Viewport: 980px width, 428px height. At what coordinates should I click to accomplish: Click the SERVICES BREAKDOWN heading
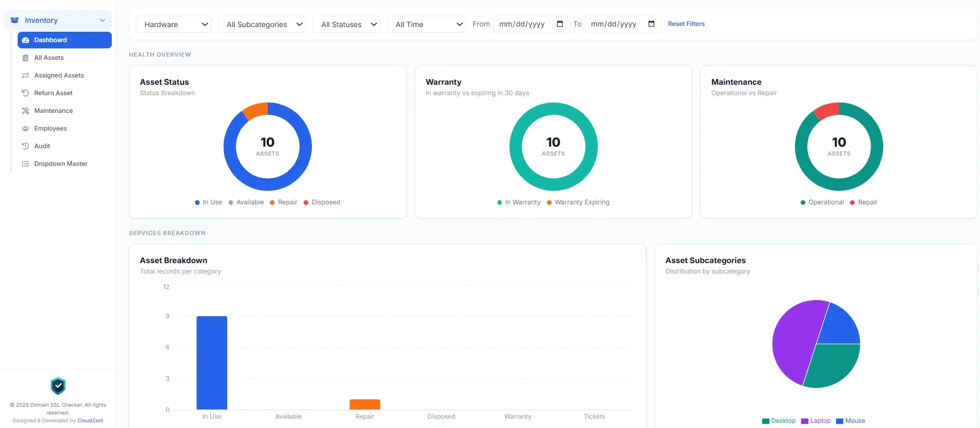pos(167,233)
